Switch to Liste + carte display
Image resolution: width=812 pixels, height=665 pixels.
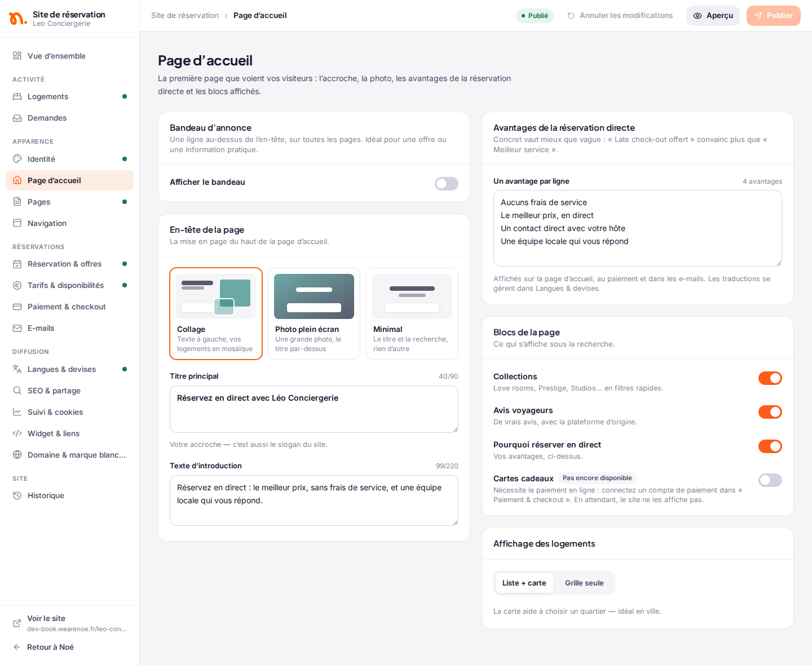point(524,583)
